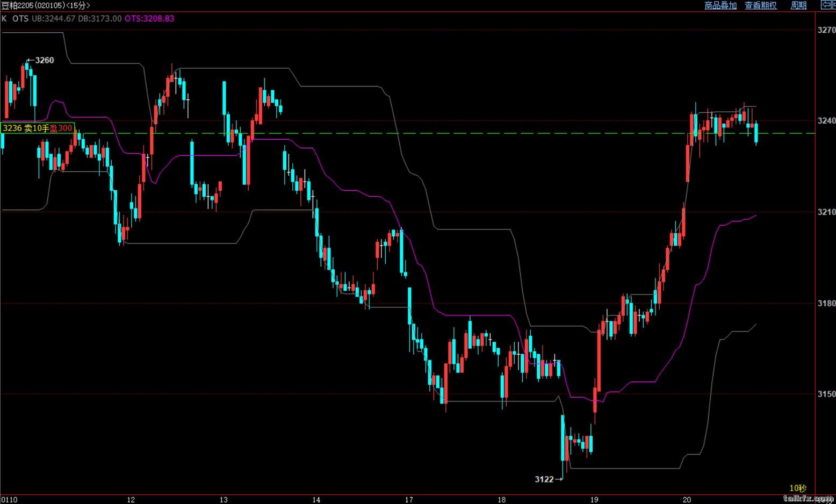The image size is (836, 504).
Task: Click the 3240 price axis label
Action: [x=826, y=120]
